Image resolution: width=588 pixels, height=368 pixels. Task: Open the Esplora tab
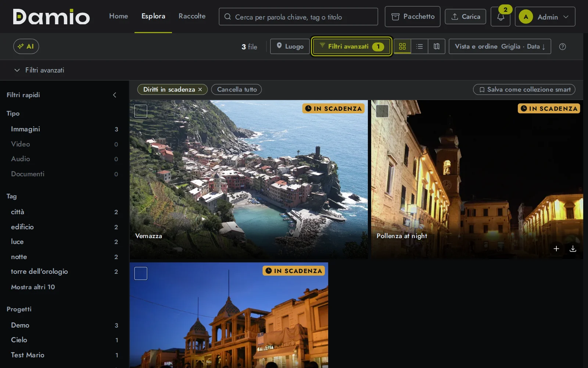pos(153,16)
